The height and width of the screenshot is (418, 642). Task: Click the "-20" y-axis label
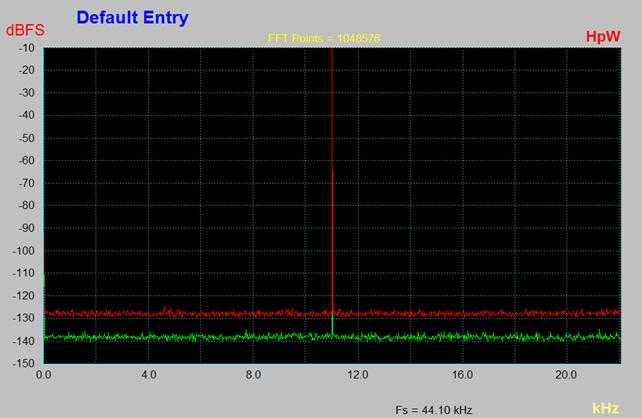pos(27,70)
